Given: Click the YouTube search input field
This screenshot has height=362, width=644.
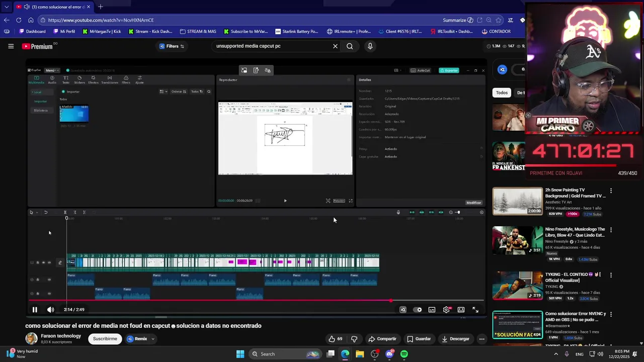Looking at the screenshot, I should coord(272,46).
